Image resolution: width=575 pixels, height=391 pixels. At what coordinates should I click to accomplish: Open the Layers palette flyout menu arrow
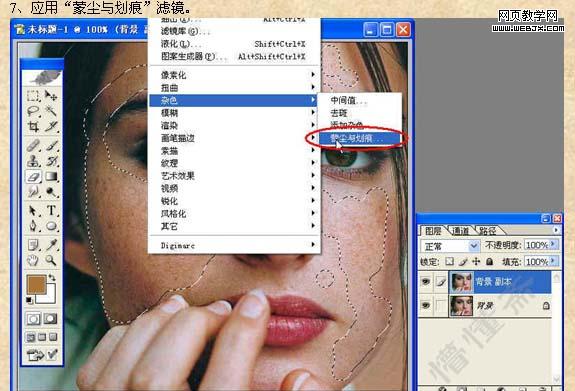click(x=556, y=230)
